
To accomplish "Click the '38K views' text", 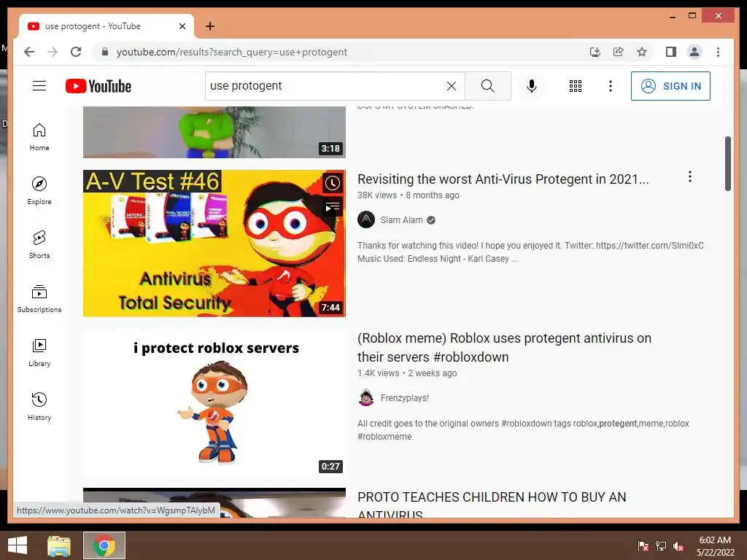I will (x=377, y=195).
